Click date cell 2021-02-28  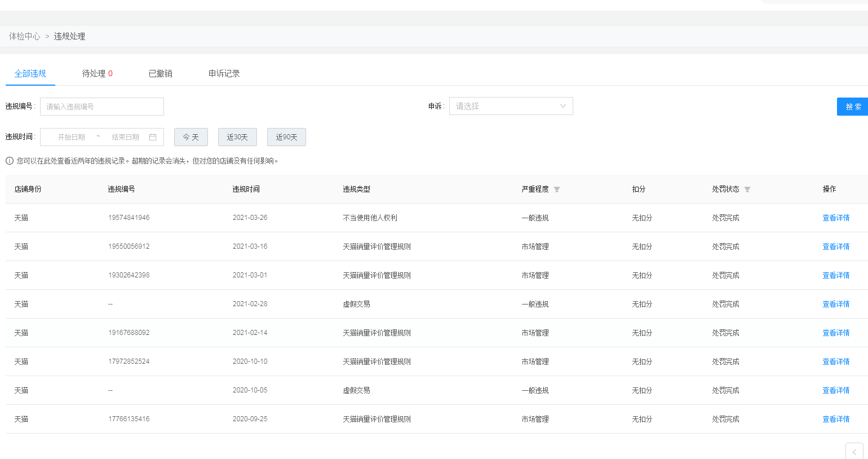tap(250, 304)
